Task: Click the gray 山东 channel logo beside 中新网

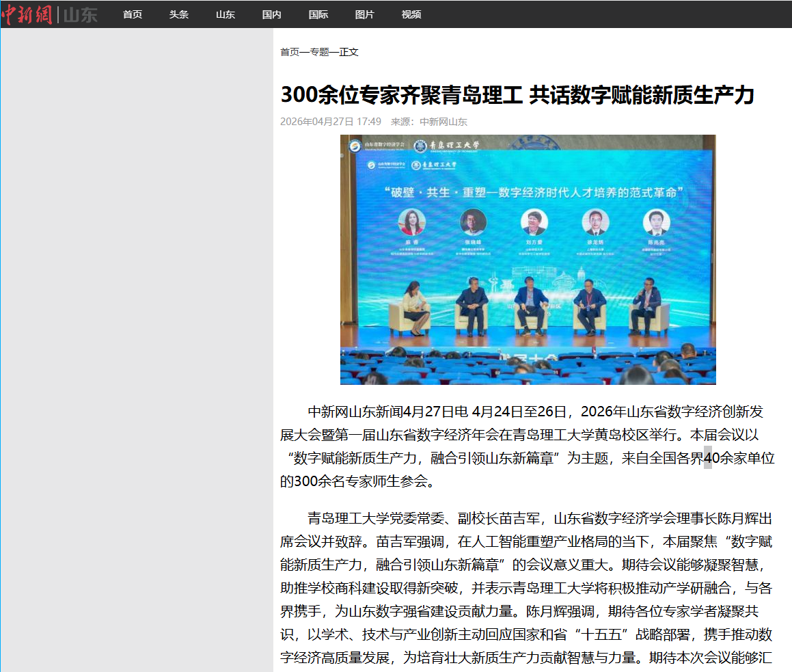Action: pos(81,14)
